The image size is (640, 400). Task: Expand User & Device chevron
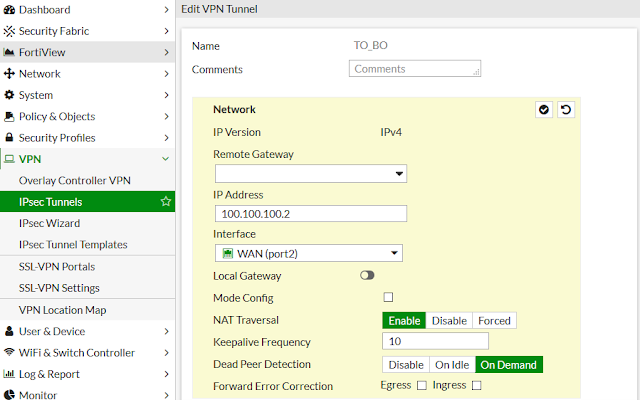coord(166,331)
